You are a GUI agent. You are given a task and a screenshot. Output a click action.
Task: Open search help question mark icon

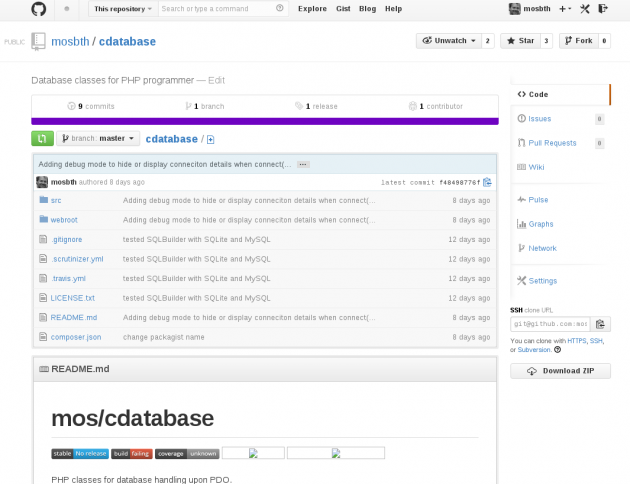[280, 8]
